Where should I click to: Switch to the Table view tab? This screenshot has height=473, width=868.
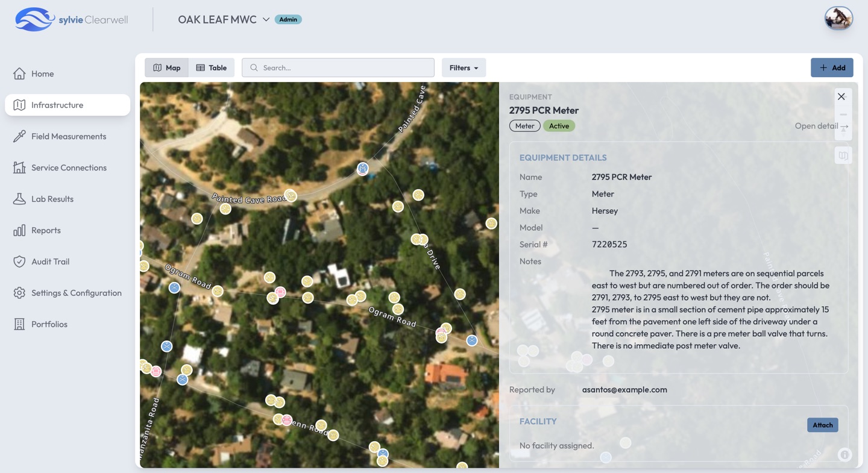click(x=212, y=67)
